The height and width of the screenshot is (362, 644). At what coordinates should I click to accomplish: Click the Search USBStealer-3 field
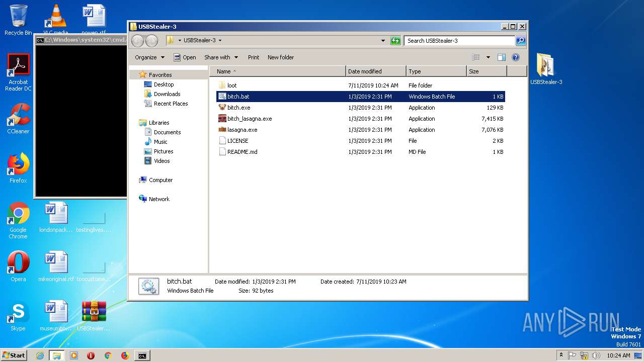(459, 41)
